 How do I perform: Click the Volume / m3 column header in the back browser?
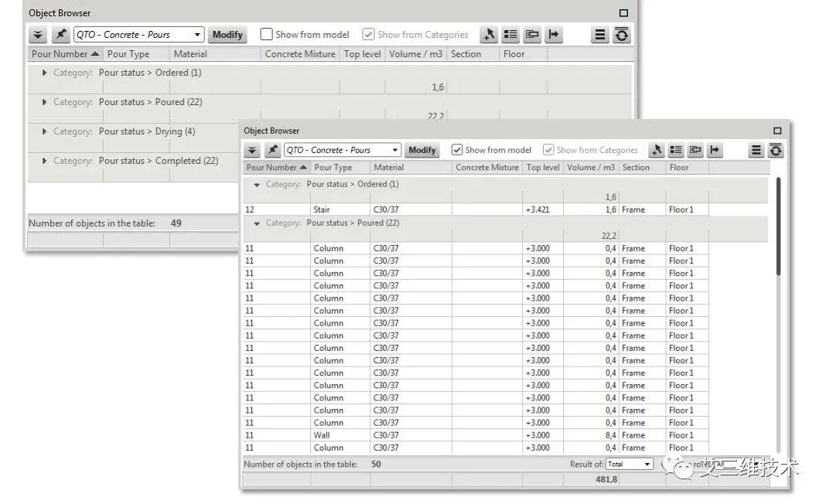pyautogui.click(x=415, y=53)
